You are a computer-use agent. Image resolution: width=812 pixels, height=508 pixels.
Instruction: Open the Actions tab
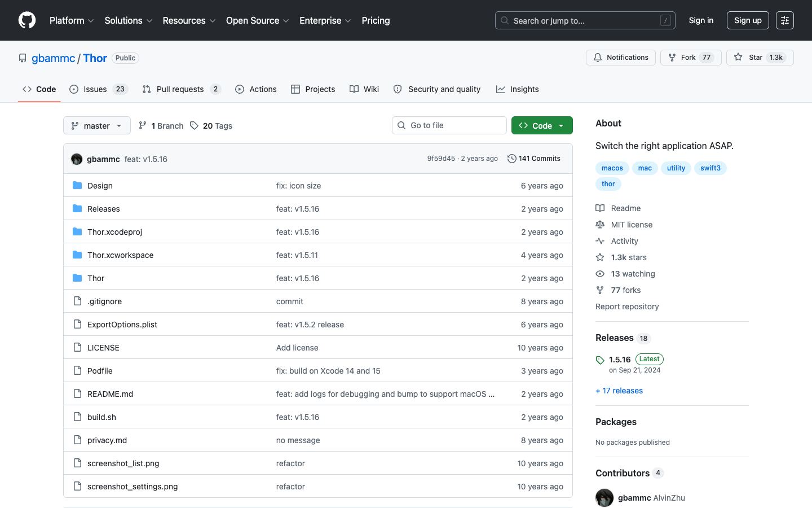coord(256,89)
